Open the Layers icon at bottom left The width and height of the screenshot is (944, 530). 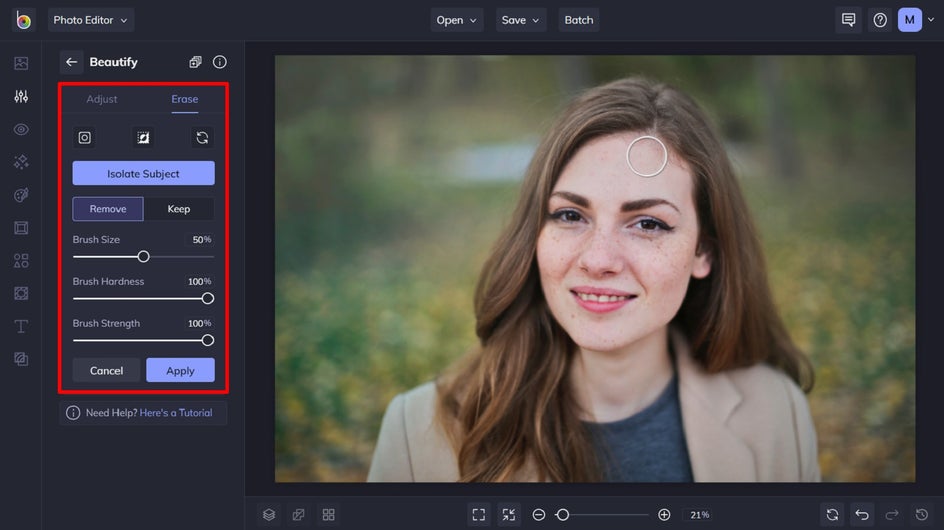tap(269, 514)
